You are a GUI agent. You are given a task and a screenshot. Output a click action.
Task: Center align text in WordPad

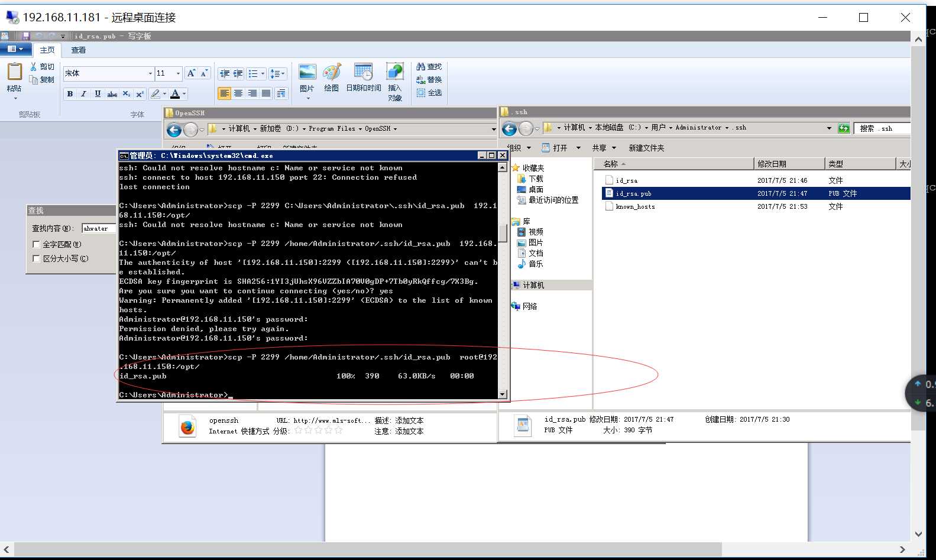coord(238,93)
